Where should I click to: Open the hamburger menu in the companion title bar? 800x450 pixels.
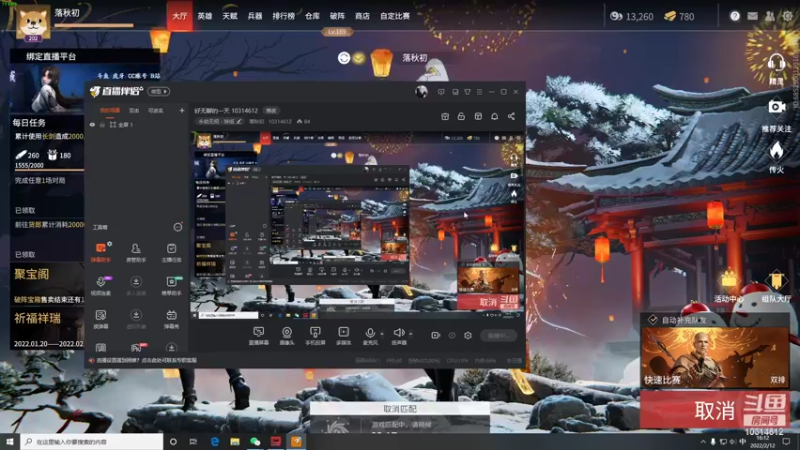tap(479, 92)
